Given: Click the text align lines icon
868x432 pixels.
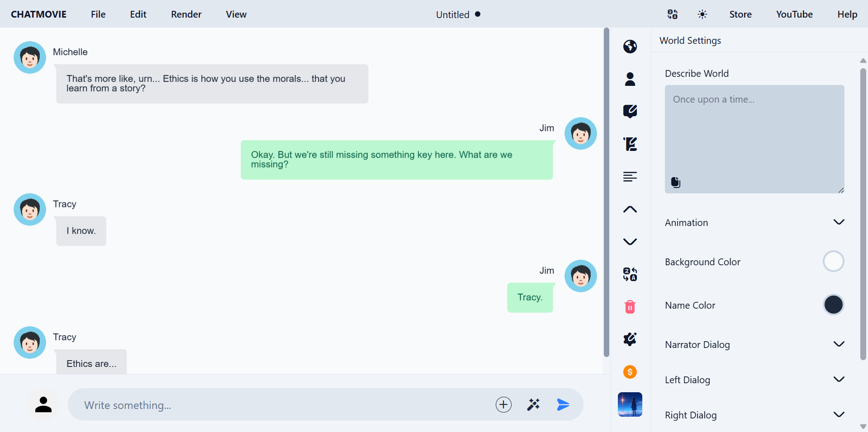Looking at the screenshot, I should tap(630, 177).
